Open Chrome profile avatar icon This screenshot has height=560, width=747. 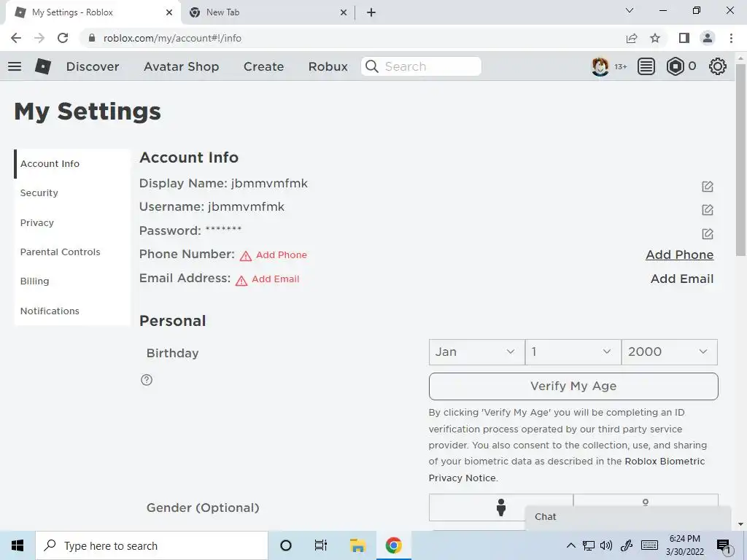(x=708, y=38)
